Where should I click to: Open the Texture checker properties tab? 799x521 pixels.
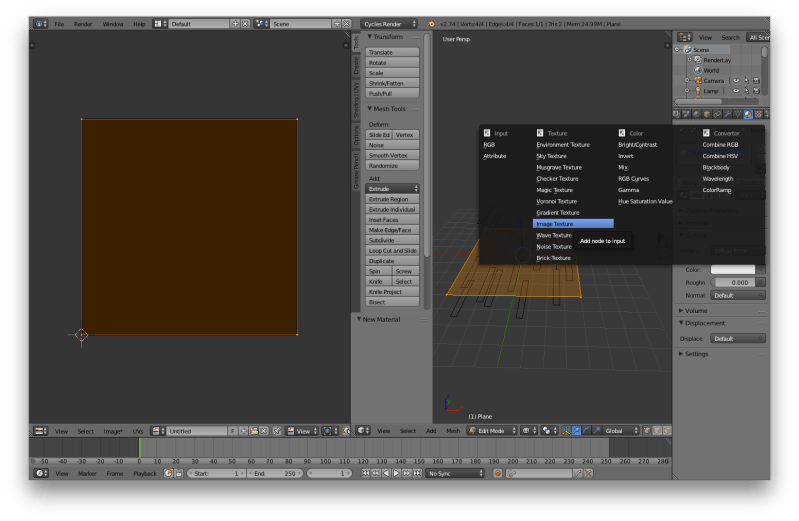(x=758, y=114)
